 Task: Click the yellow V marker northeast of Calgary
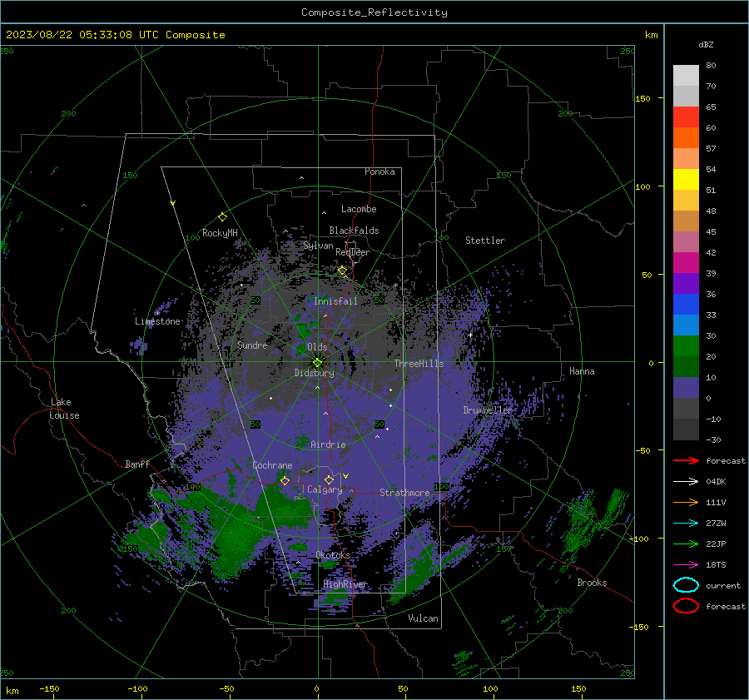346,476
